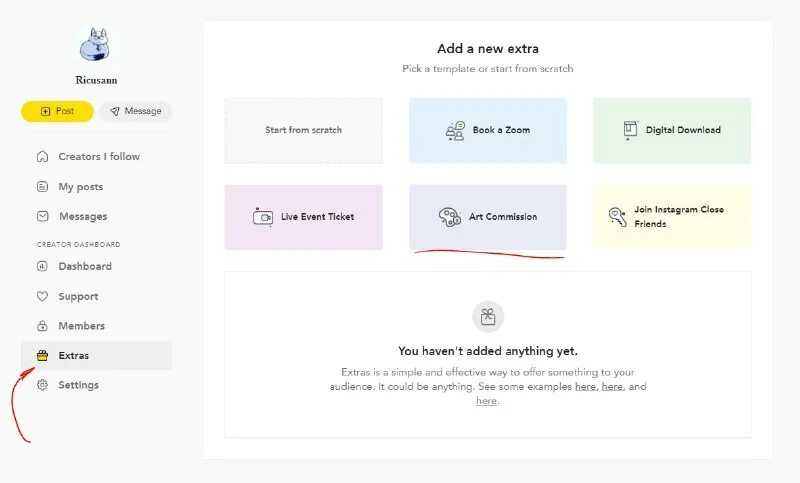This screenshot has width=800, height=483.
Task: Choose the Live Event Ticket card
Action: (x=304, y=217)
